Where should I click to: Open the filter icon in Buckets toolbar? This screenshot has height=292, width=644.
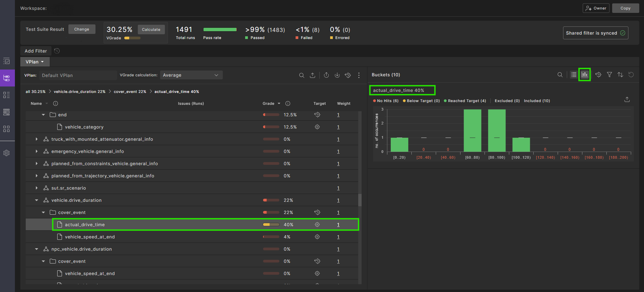point(609,75)
